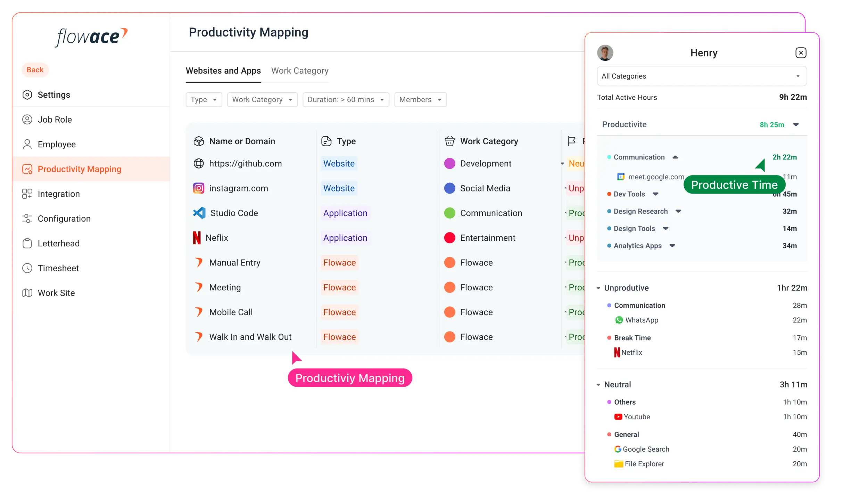Click the Configuration sliders icon
This screenshot has height=493, width=868.
click(27, 219)
